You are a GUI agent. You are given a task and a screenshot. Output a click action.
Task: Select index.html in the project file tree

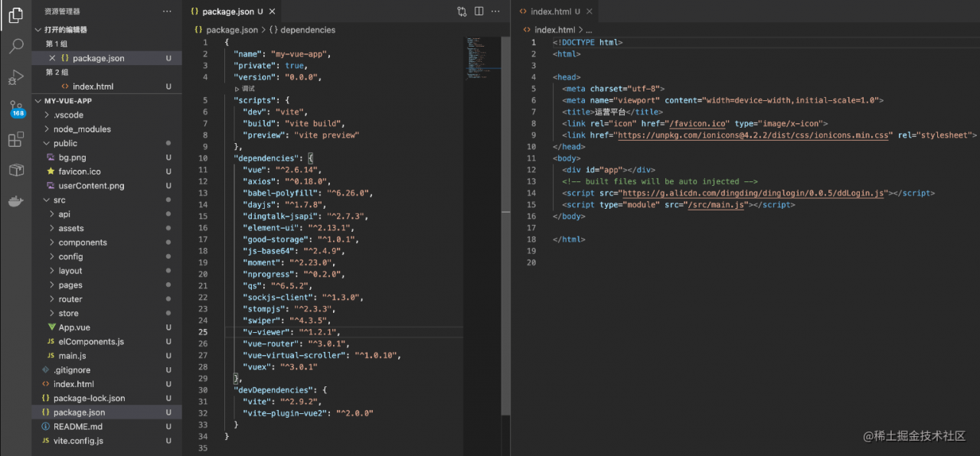click(106, 384)
